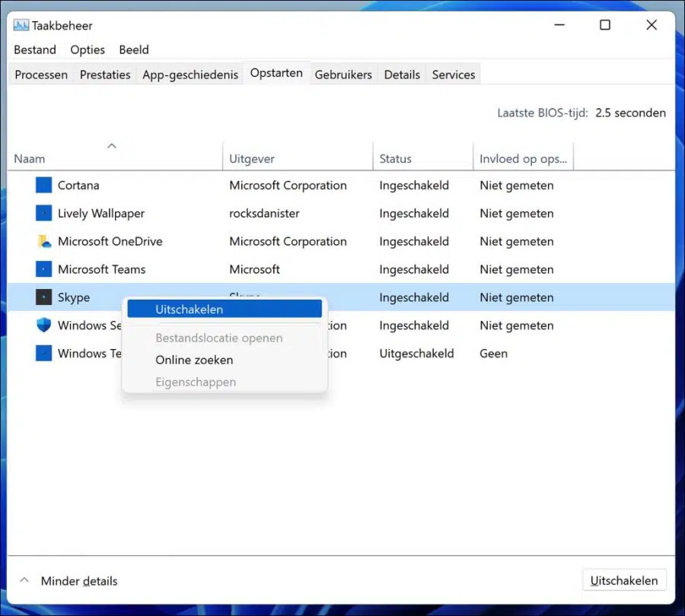685x616 pixels.
Task: Click the Cortana app icon
Action: coord(43,185)
